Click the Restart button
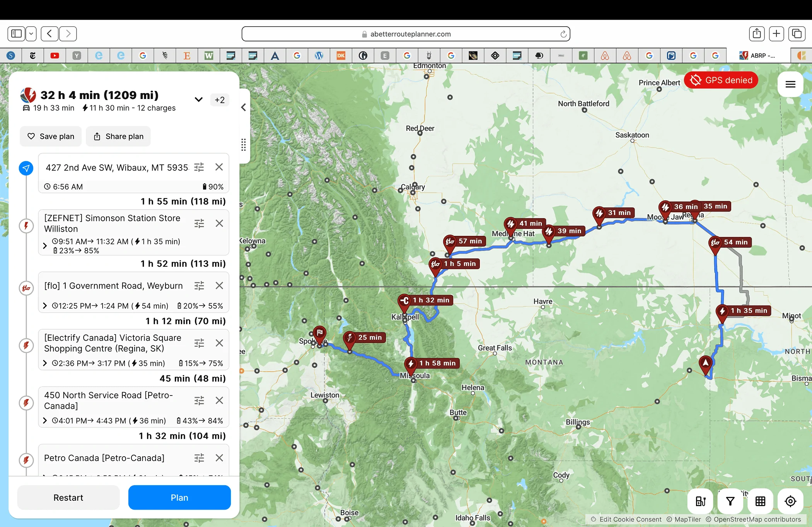812x527 pixels. (68, 498)
